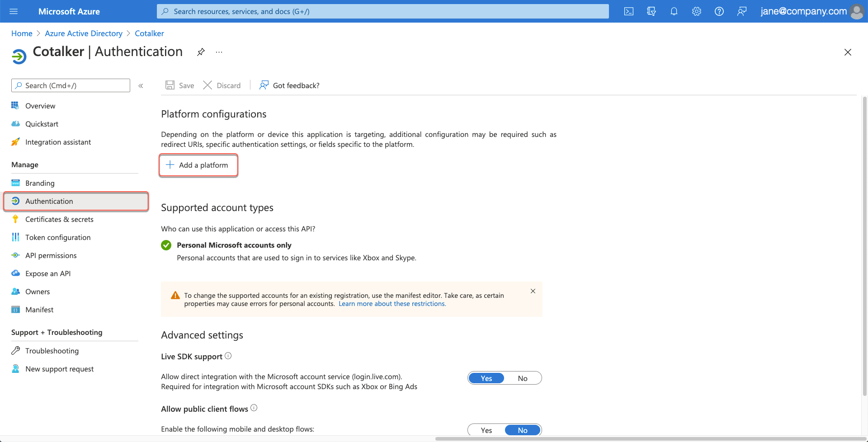Open Cloud Shell icon in top bar

tap(629, 11)
